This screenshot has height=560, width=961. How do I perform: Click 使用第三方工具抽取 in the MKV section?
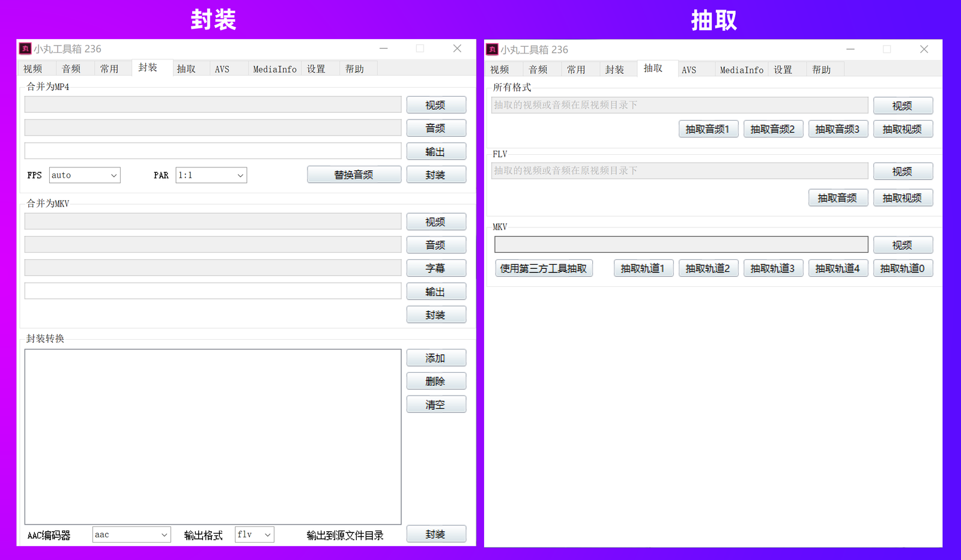point(544,268)
